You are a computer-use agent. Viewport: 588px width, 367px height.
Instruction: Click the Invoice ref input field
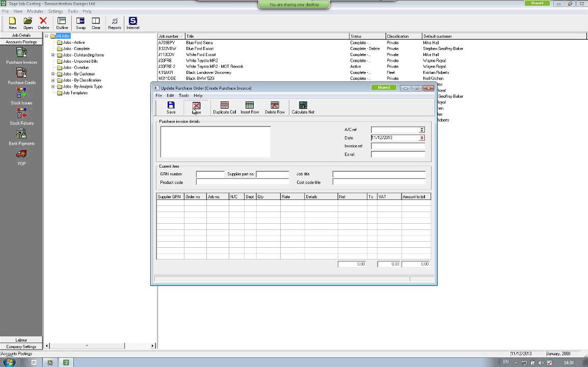(x=398, y=146)
